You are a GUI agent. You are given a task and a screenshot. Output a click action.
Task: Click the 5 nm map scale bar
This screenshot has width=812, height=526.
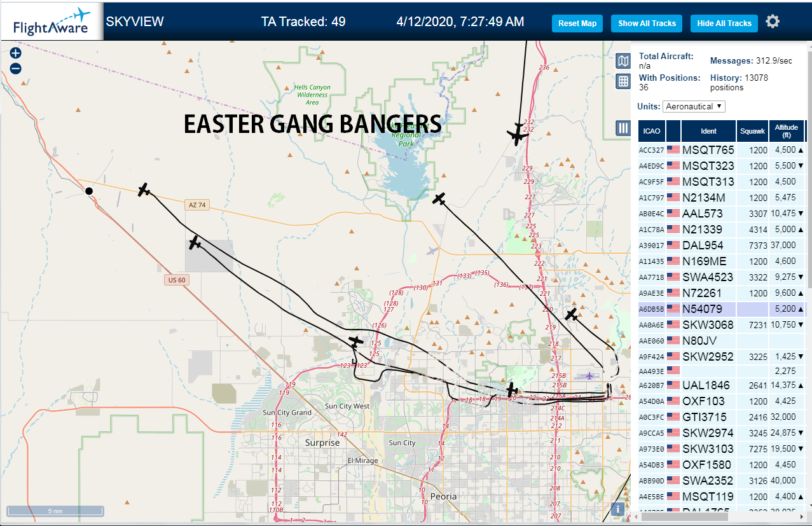coord(55,511)
